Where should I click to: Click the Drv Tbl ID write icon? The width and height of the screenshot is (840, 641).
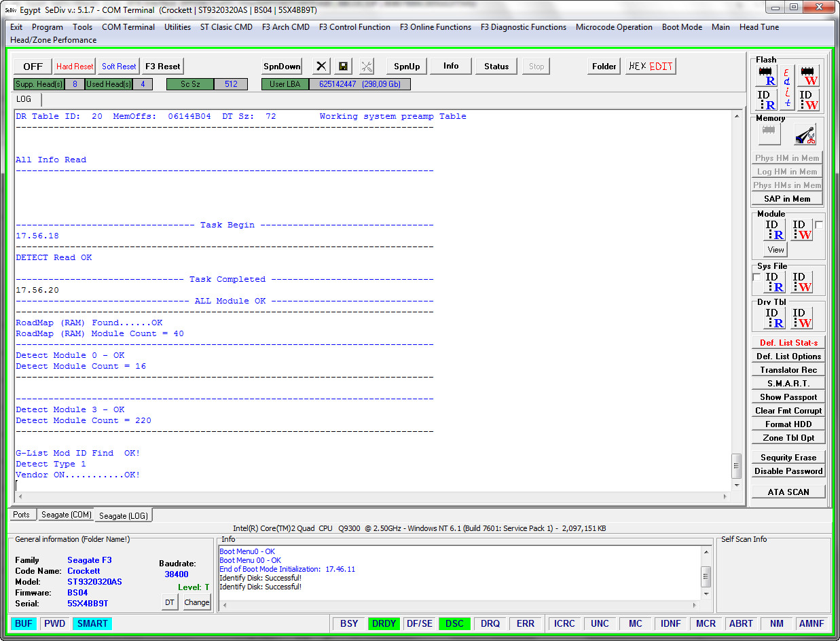[802, 318]
